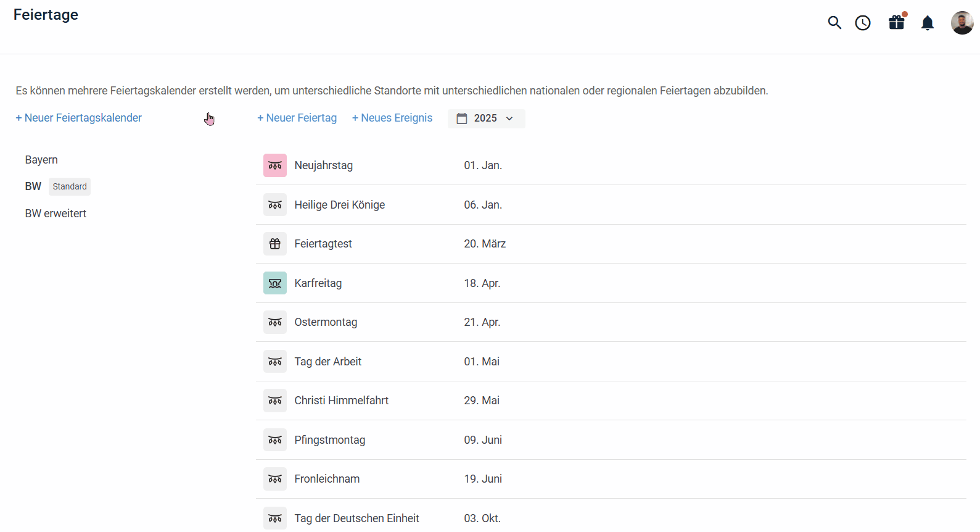The width and height of the screenshot is (980, 532).
Task: Open the gift box news icon
Action: pyautogui.click(x=896, y=23)
